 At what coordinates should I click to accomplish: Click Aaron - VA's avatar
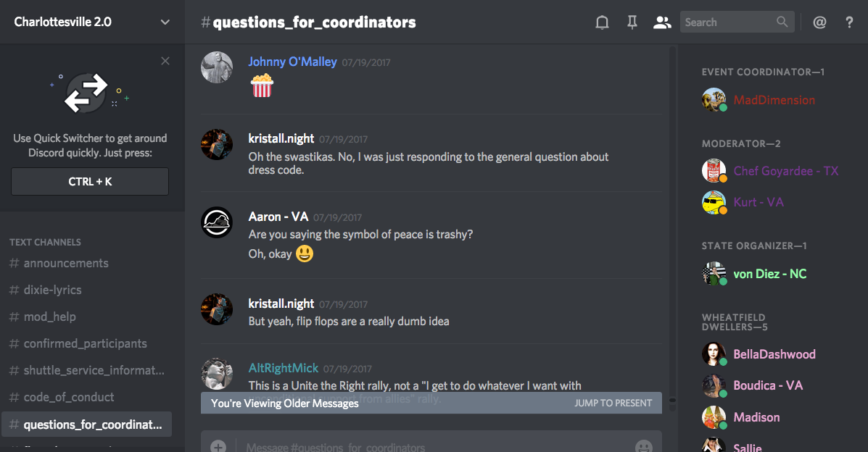click(217, 222)
